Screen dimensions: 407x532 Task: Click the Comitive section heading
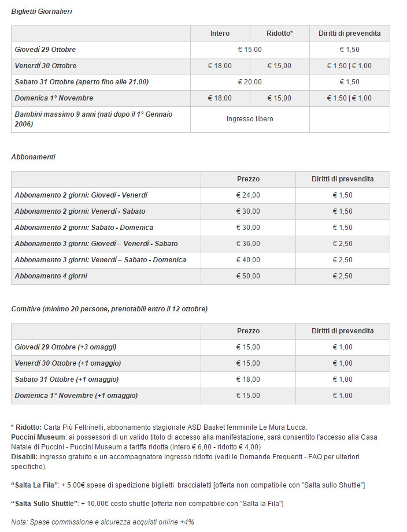point(109,309)
